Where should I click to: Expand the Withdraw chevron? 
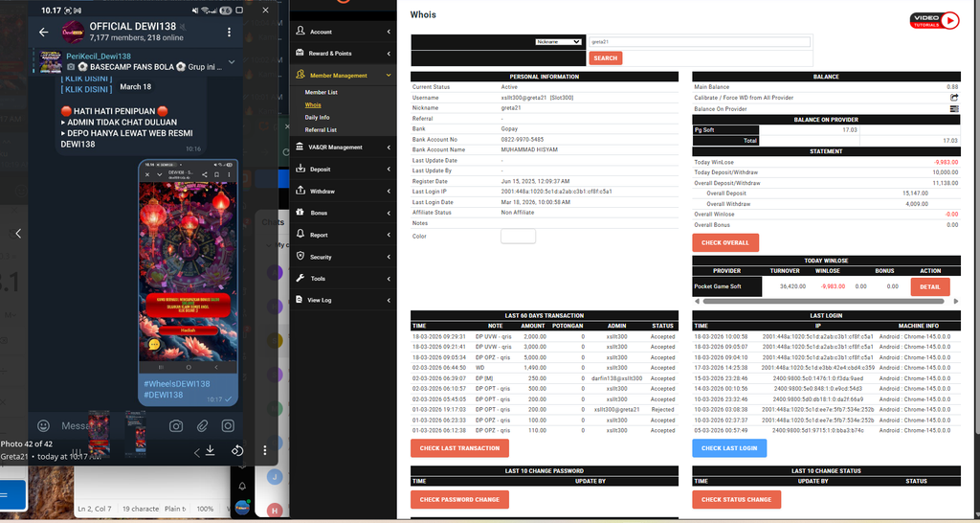coord(389,191)
